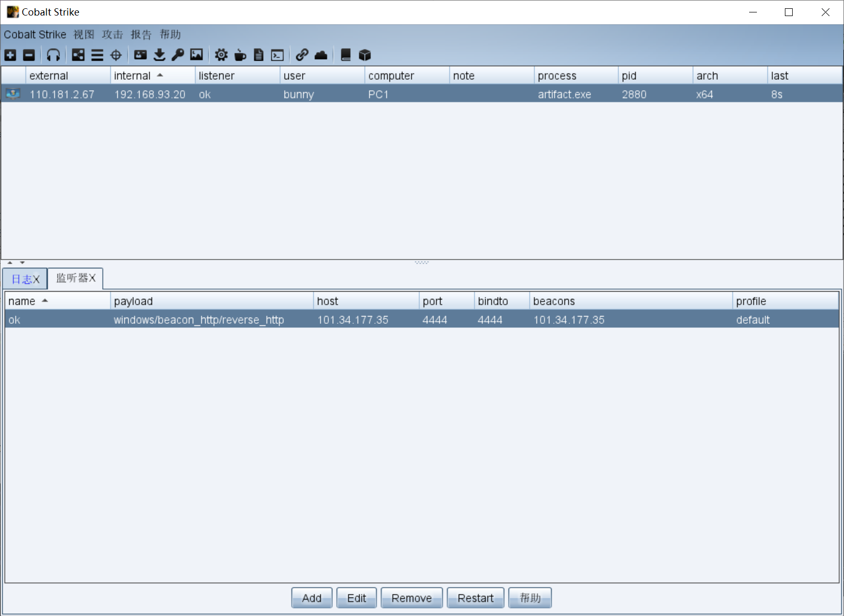Viewport: 844px width, 616px height.
Task: Open the Cobalt Strike menu
Action: tap(35, 35)
